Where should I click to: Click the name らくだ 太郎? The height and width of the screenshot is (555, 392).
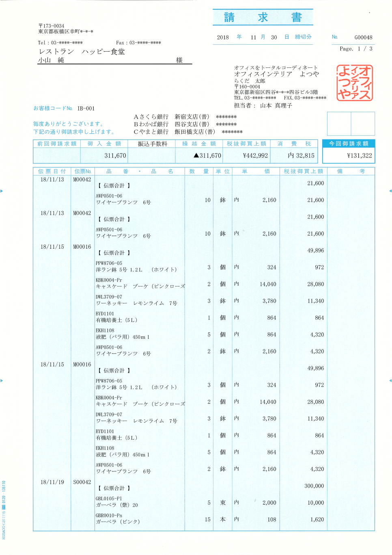[x=250, y=81]
